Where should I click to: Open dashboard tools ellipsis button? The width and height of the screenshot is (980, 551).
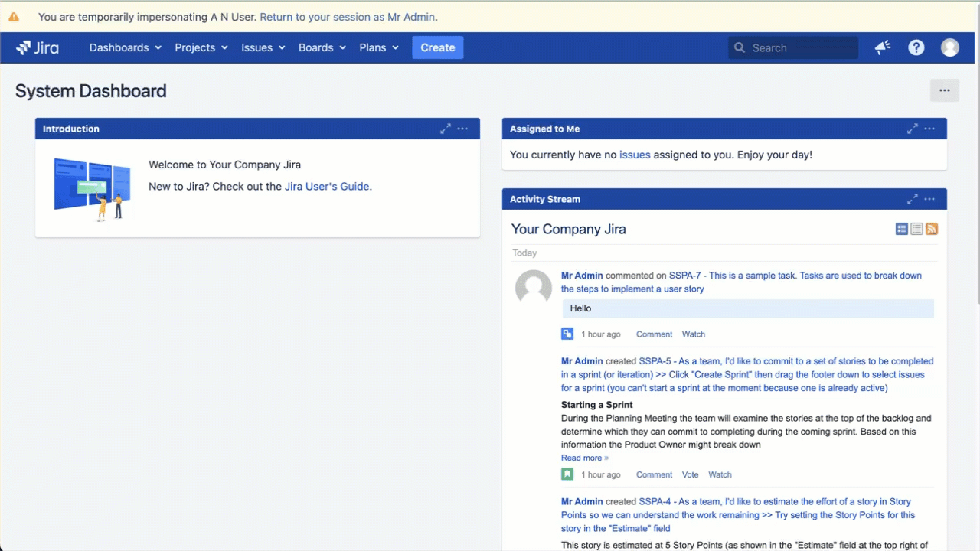(945, 90)
